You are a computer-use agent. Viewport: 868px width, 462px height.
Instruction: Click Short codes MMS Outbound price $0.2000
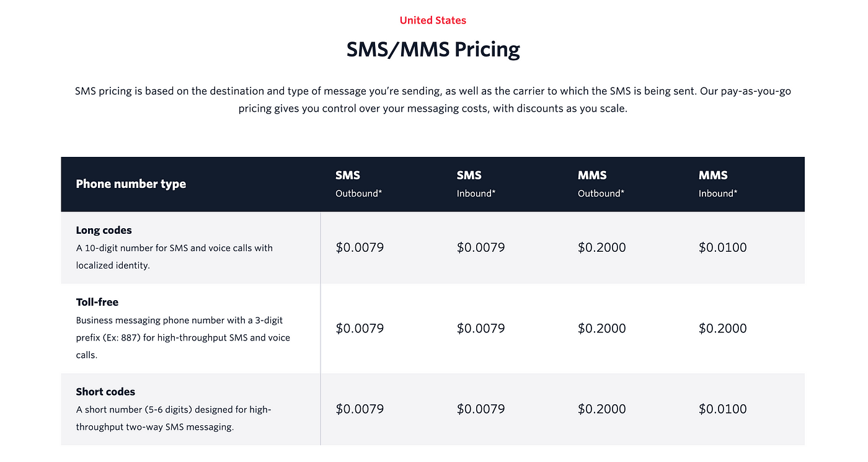point(602,409)
